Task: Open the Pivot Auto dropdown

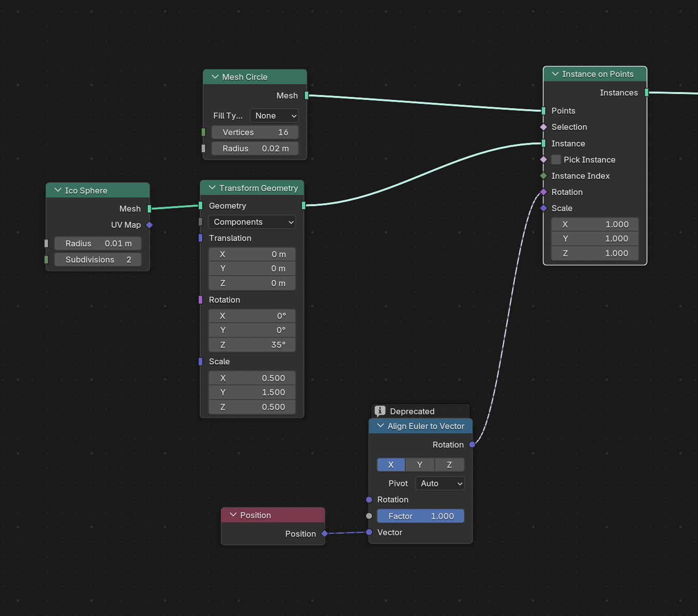Action: pos(440,483)
